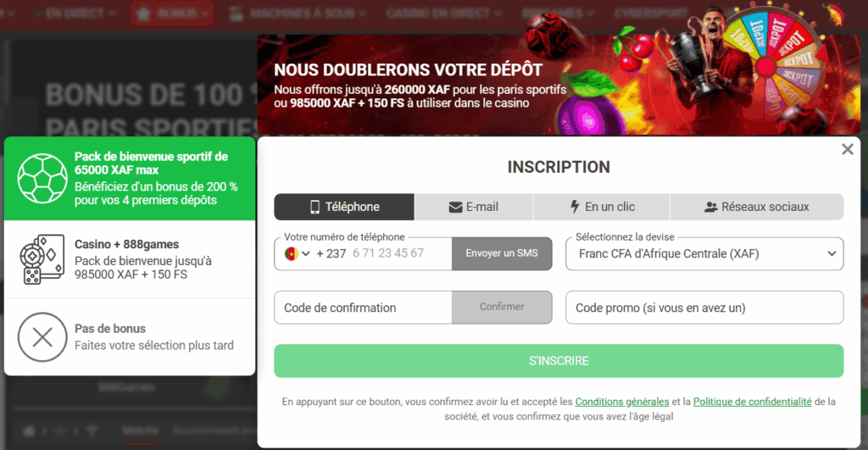Click the Envoyer un SMS button
This screenshot has width=868, height=450.
[x=502, y=253]
